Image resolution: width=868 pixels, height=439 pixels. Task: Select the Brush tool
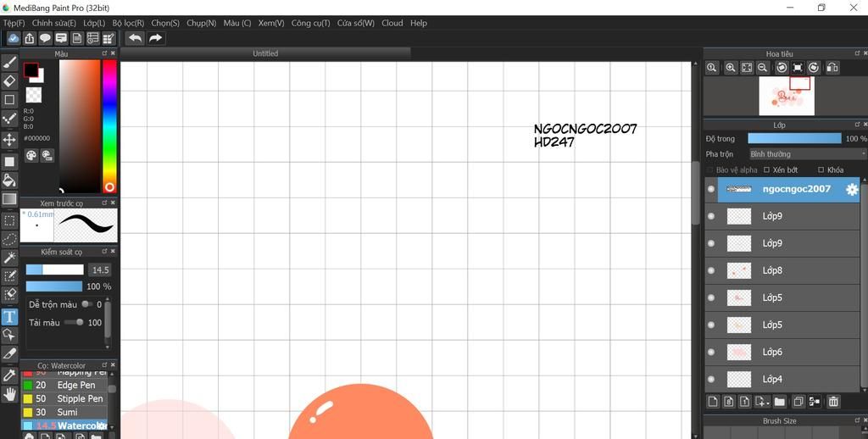(9, 63)
